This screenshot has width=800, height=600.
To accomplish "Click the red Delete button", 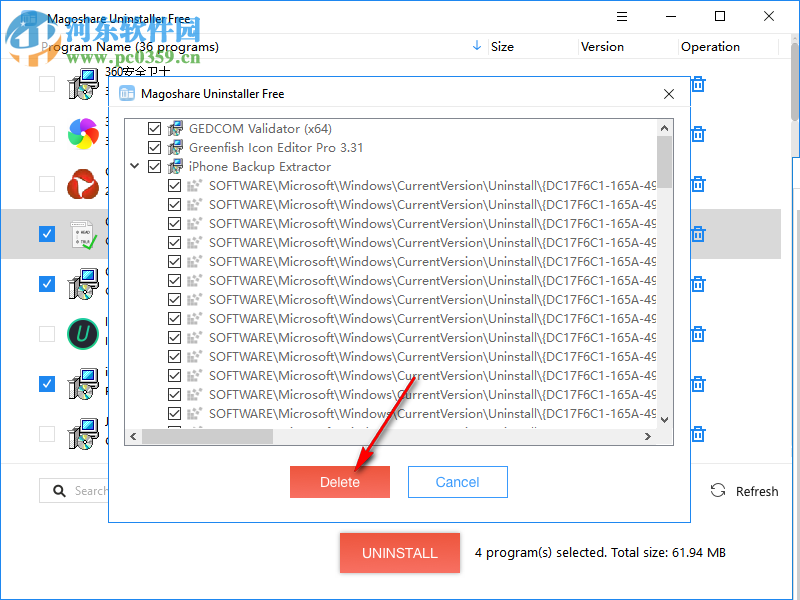I will pyautogui.click(x=339, y=481).
